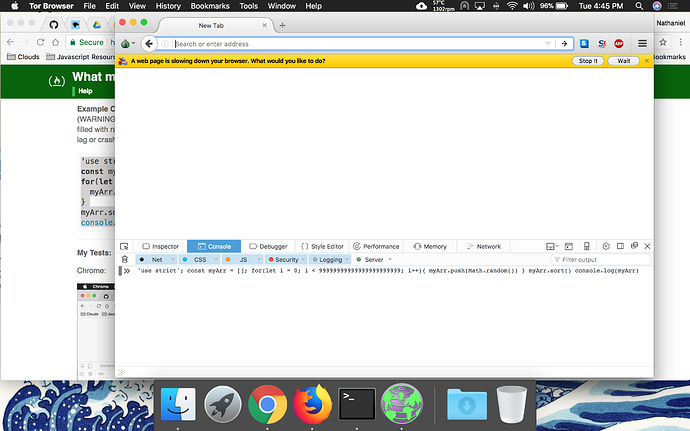
Task: Expand the Net filter dropdown arrow
Action: coord(173,260)
